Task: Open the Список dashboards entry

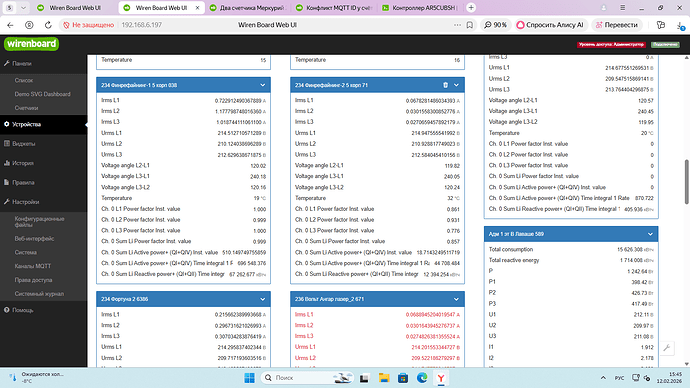Action: pos(24,80)
